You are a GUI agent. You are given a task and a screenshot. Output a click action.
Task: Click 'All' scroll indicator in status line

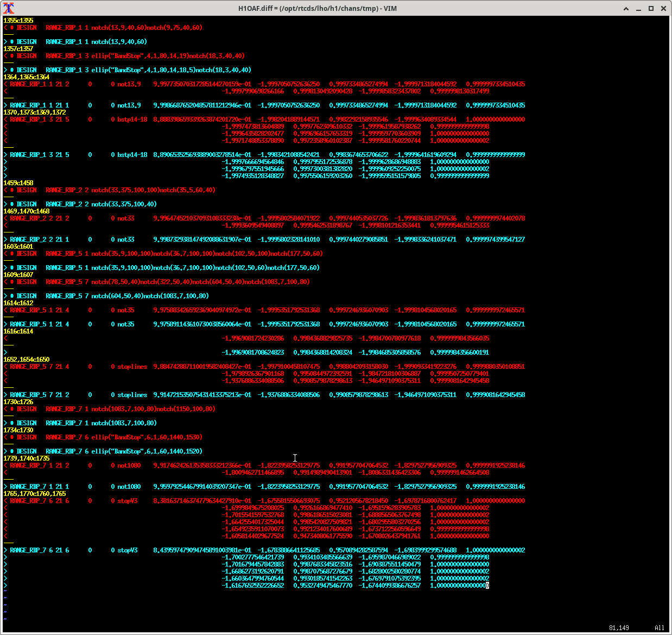(660, 628)
